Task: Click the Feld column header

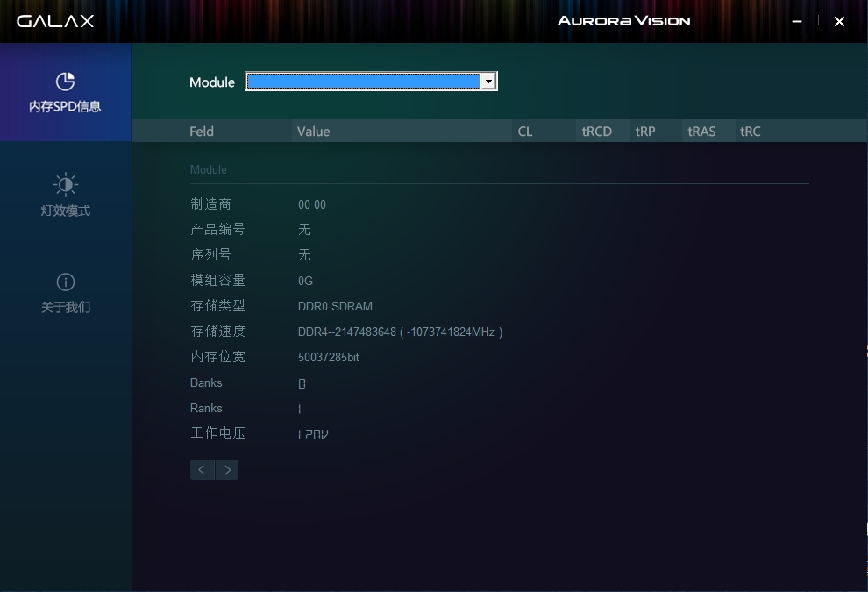Action: pos(202,132)
